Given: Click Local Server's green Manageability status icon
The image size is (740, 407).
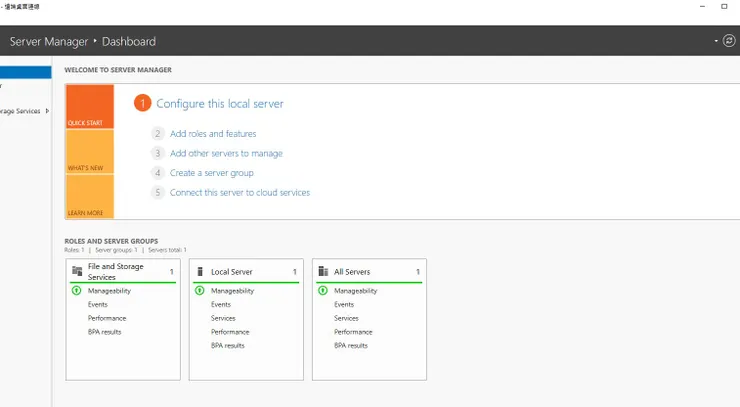Looking at the screenshot, I should [x=199, y=291].
